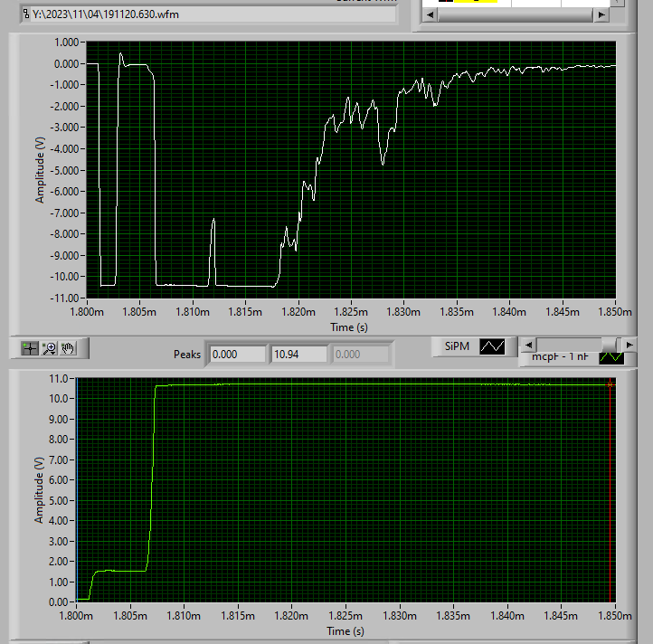This screenshot has width=653, height=644.
Task: Click upper graph X-axis start 1.800m
Action: point(87,311)
